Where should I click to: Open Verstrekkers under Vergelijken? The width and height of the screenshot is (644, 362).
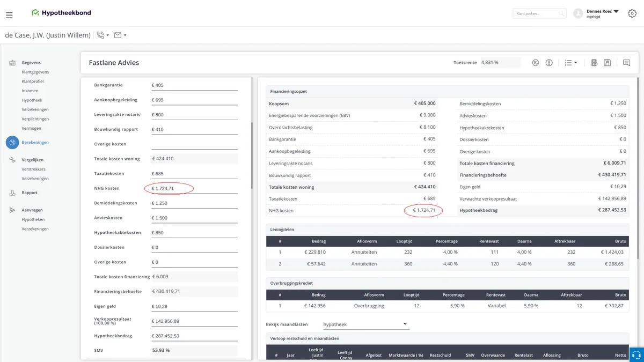pyautogui.click(x=33, y=169)
